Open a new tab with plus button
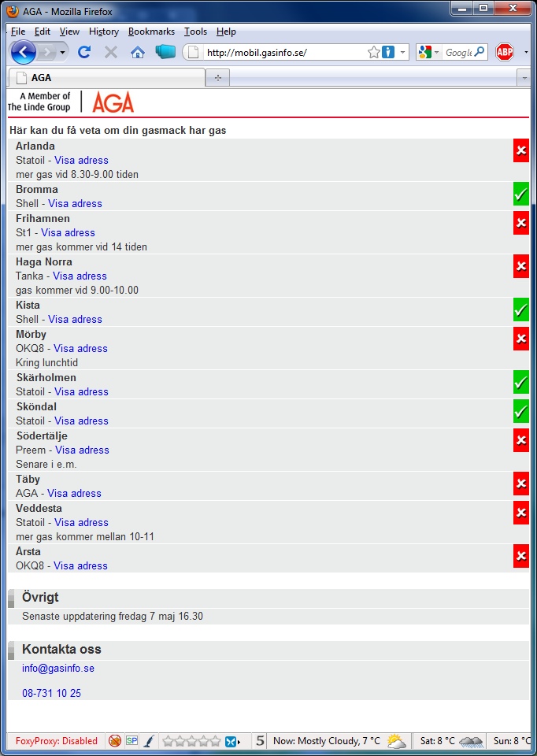This screenshot has width=537, height=756. 218,78
